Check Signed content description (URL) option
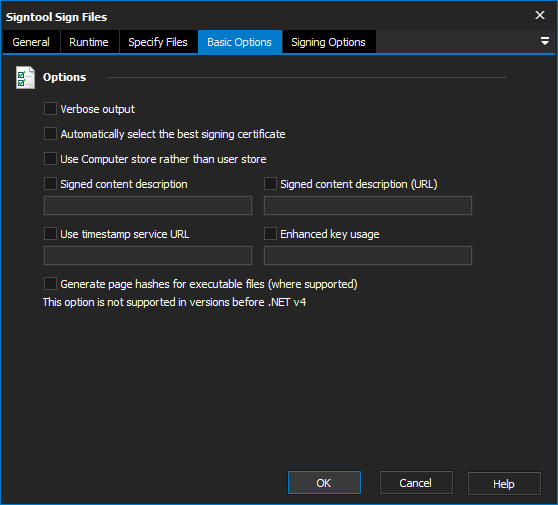Screen dimensions: 558x505 [x=270, y=184]
